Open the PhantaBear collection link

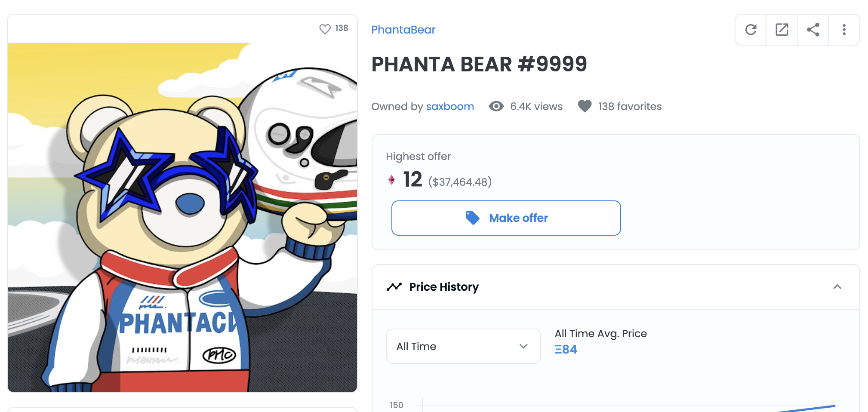pos(403,29)
